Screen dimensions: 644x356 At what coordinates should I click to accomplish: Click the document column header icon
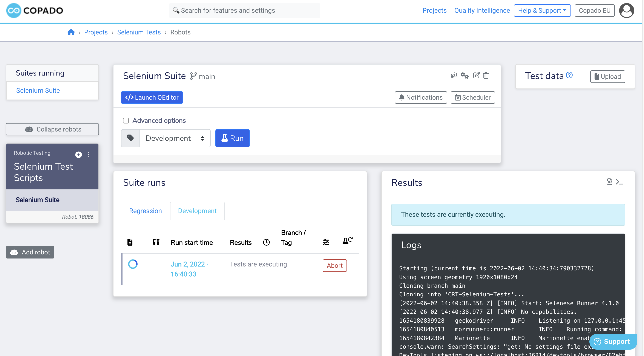tap(130, 242)
